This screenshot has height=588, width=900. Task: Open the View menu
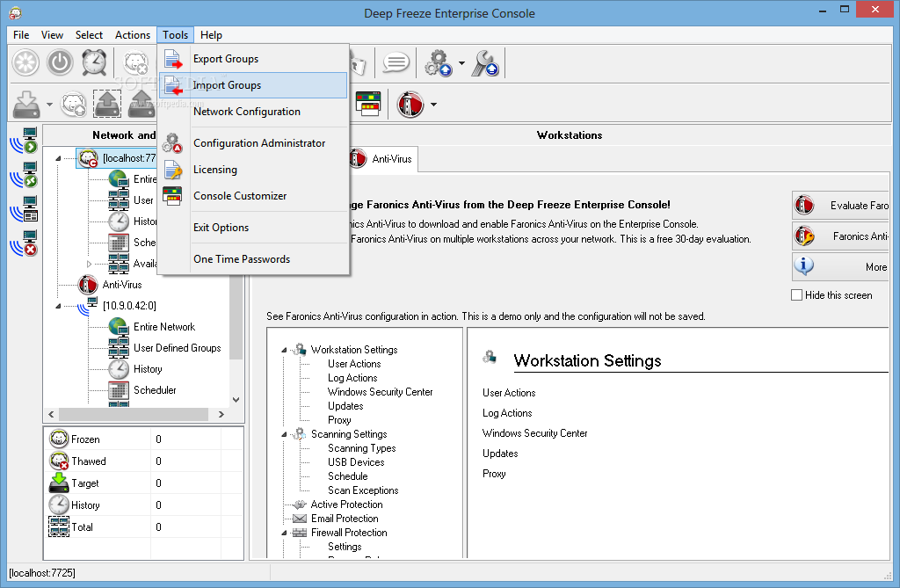click(x=52, y=35)
